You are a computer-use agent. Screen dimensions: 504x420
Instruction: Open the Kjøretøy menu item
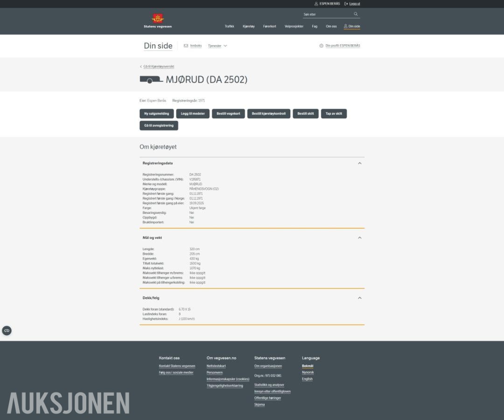[248, 26]
